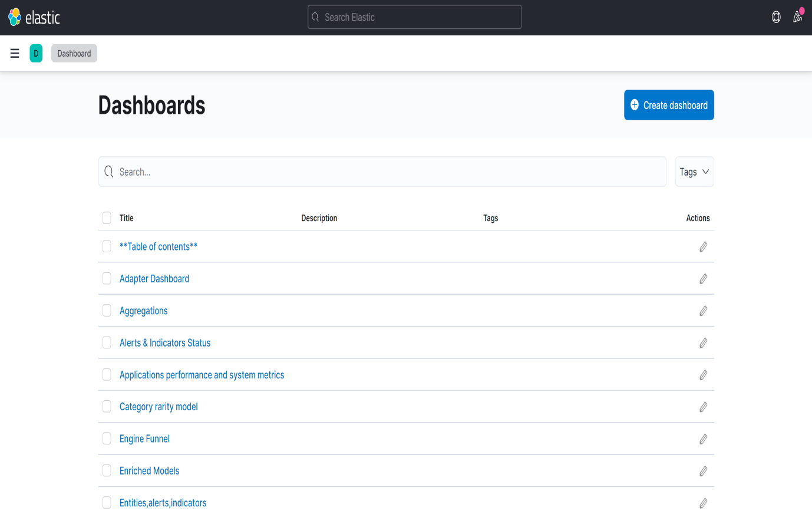Image resolution: width=812 pixels, height=514 pixels.
Task: Select the checkbox for 'Adapter Dashboard'
Action: click(x=107, y=278)
